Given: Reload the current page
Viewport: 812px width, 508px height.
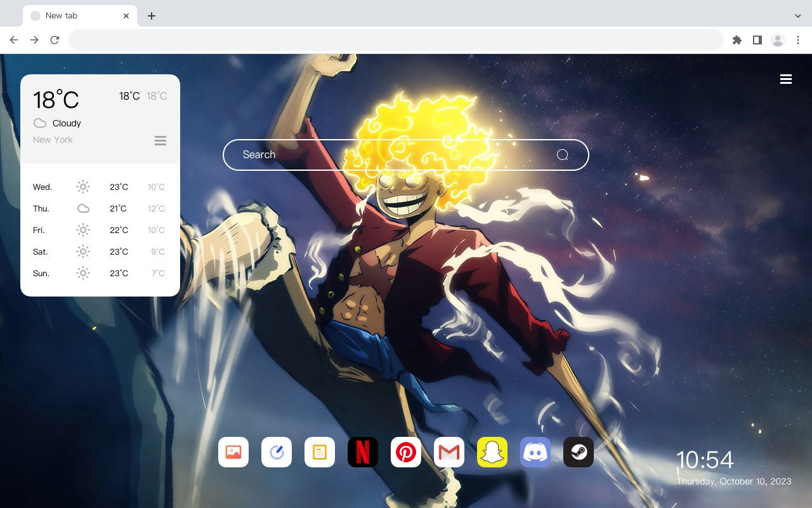Looking at the screenshot, I should 55,40.
